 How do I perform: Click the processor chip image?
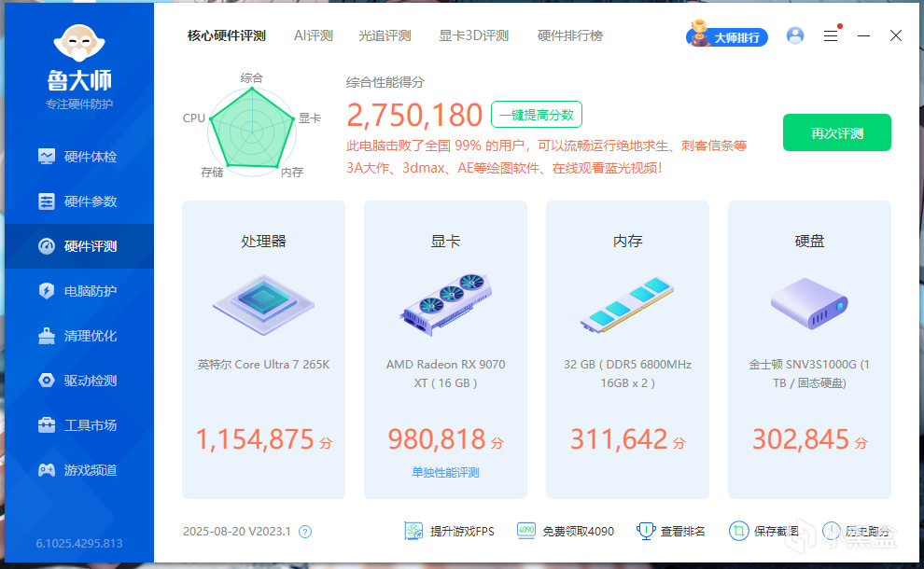(x=263, y=305)
